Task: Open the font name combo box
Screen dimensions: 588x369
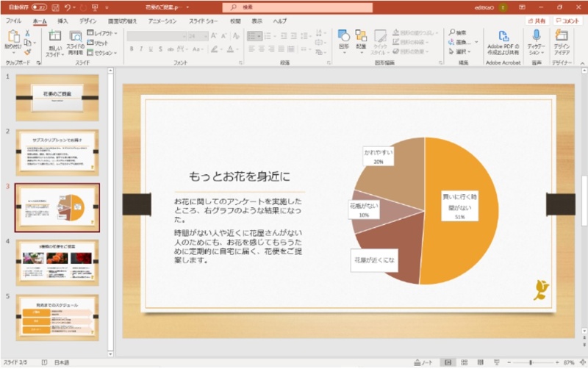Action: click(x=157, y=36)
